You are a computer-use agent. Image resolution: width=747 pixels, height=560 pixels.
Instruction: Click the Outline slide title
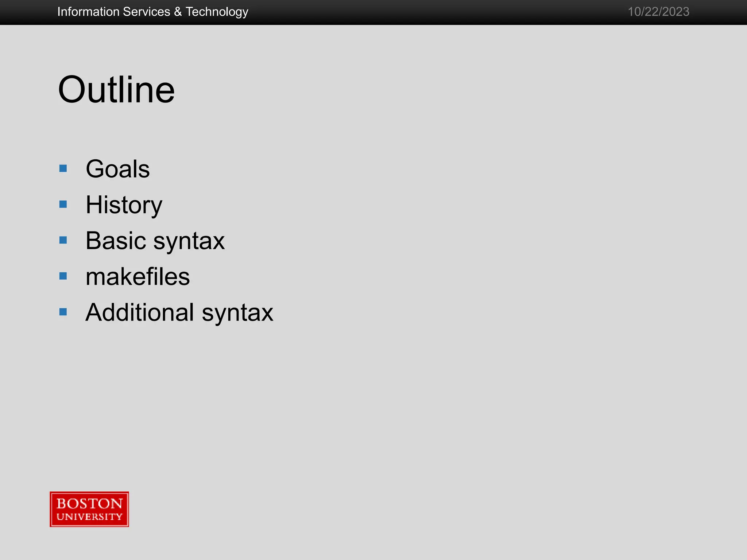[116, 90]
